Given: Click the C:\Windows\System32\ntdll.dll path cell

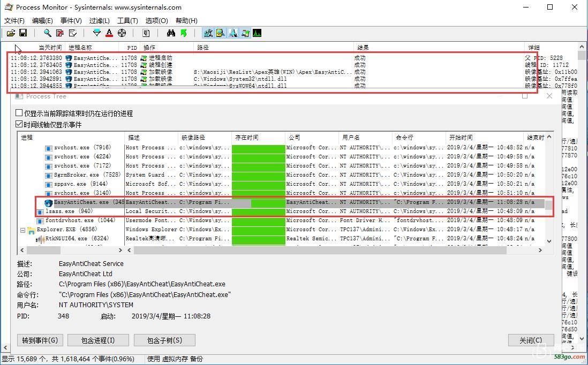Looking at the screenshot, I should pos(240,79).
